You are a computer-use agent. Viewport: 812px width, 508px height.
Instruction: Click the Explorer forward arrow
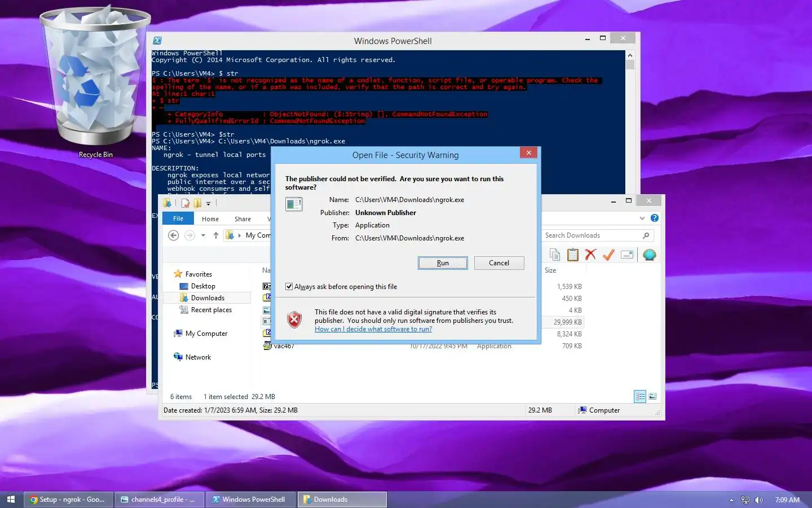(x=189, y=235)
